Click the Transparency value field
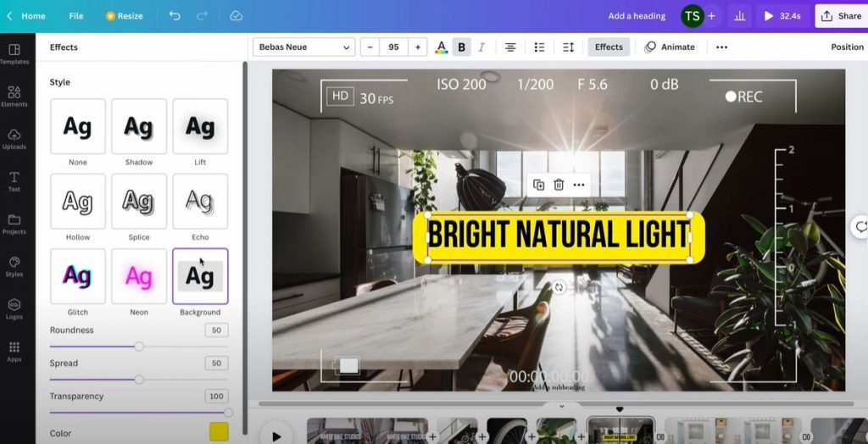Image resolution: width=868 pixels, height=444 pixels. [x=216, y=397]
